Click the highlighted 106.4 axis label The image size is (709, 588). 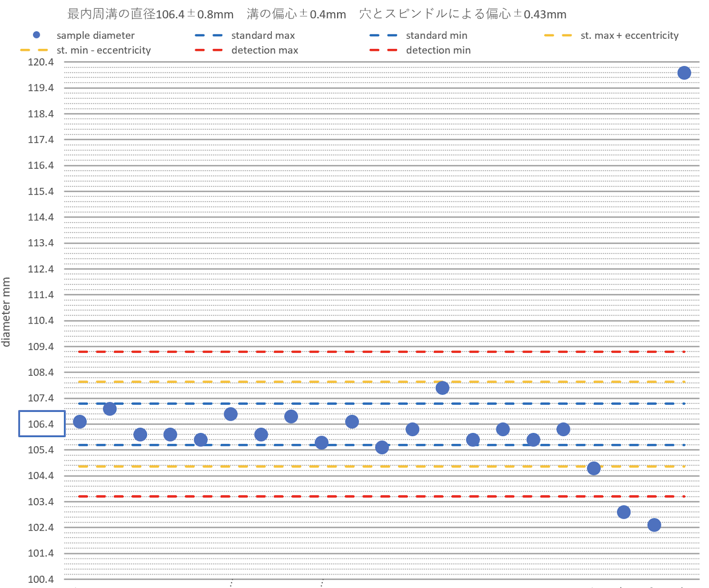coord(41,424)
